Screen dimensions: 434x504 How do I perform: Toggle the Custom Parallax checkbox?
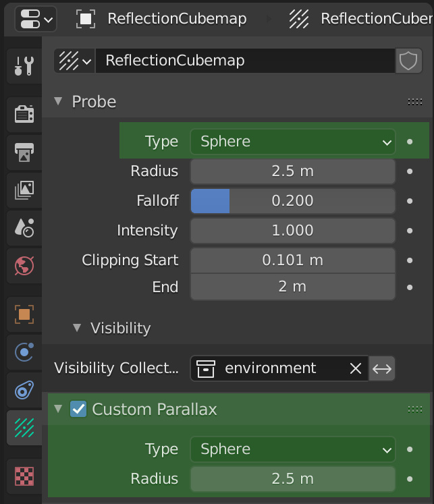[x=78, y=409]
